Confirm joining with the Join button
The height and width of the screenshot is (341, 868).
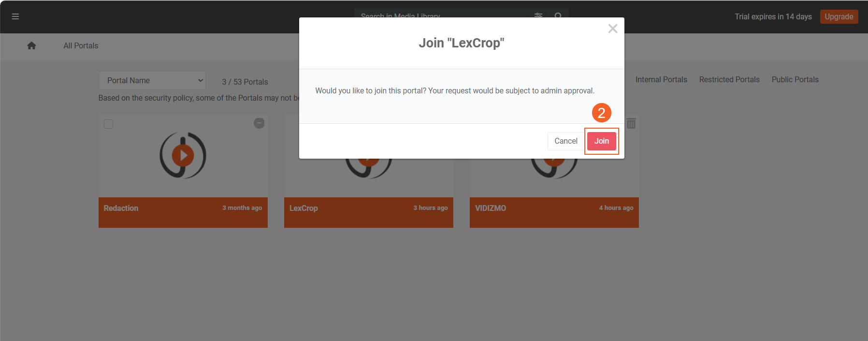tap(602, 141)
